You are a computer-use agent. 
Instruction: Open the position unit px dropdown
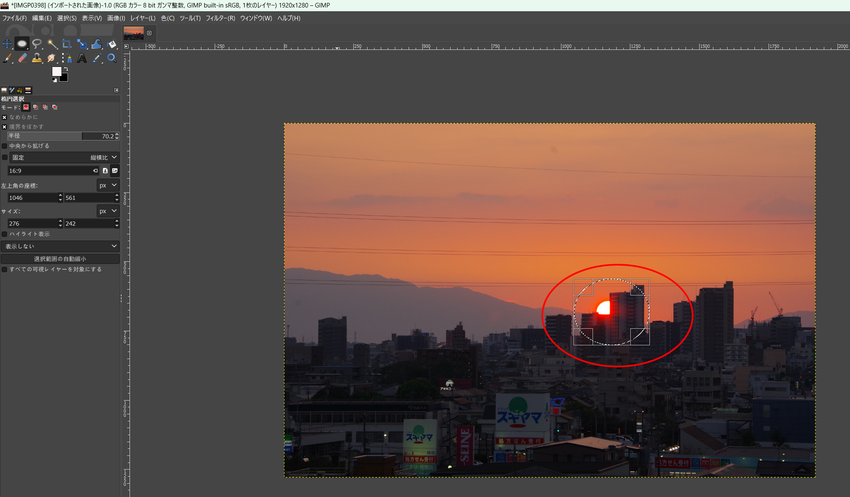point(108,185)
